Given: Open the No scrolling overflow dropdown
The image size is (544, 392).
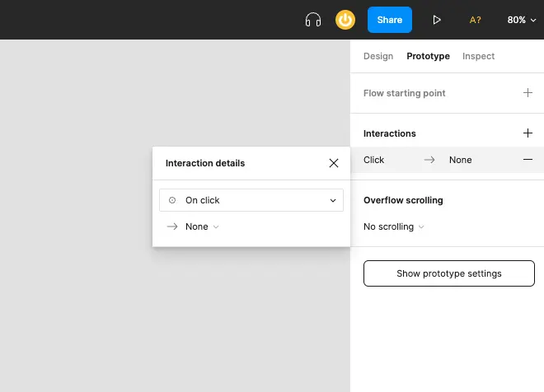Looking at the screenshot, I should pyautogui.click(x=394, y=226).
